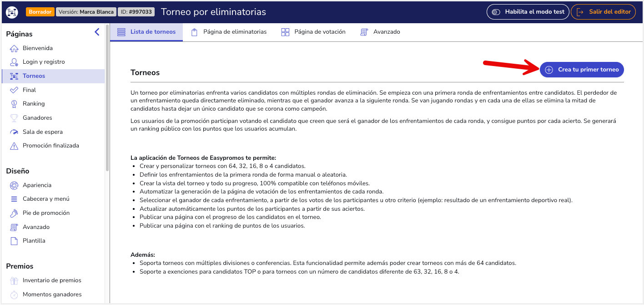Viewport: 644px width, 305px height.
Task: Click the gauge icon beside Sala de espera
Action: [x=14, y=132]
